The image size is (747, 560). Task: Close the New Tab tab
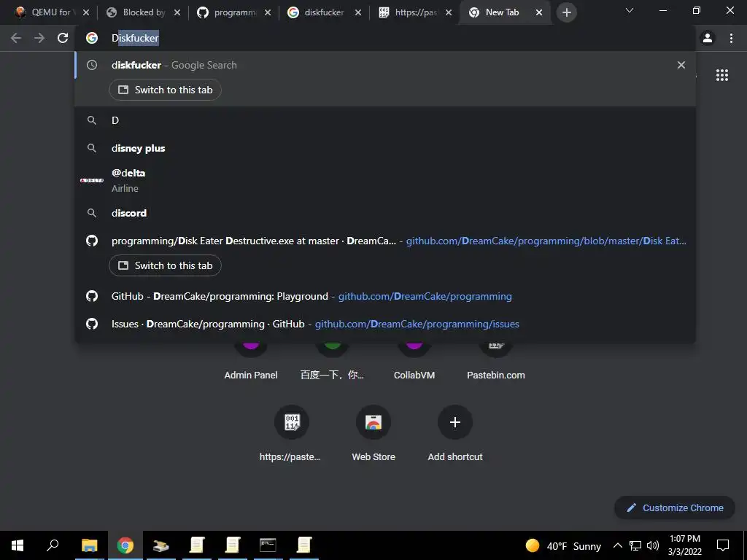[x=539, y=12]
